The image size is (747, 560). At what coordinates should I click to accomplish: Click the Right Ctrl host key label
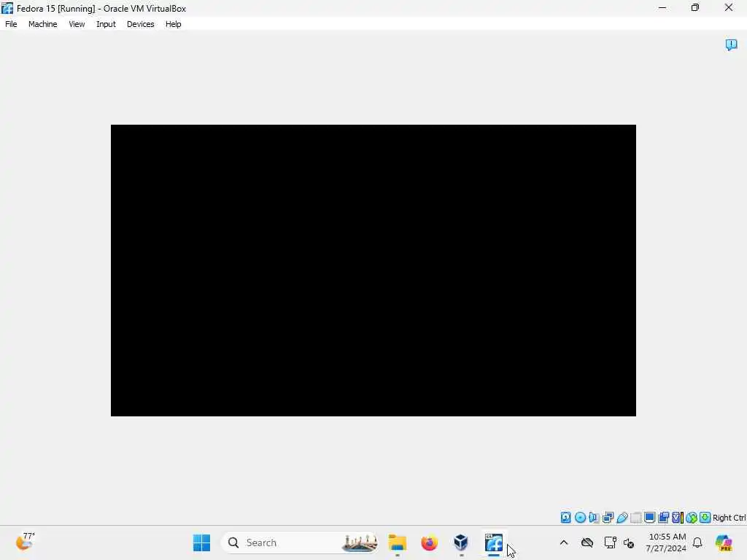[x=729, y=518]
